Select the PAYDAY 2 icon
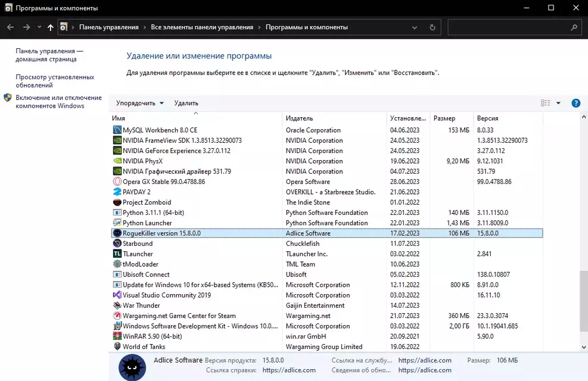This screenshot has height=381, width=588. coord(117,192)
